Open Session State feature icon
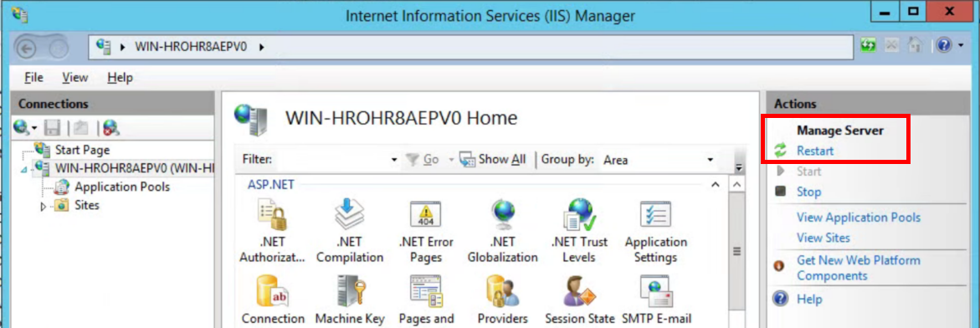 coord(579,300)
